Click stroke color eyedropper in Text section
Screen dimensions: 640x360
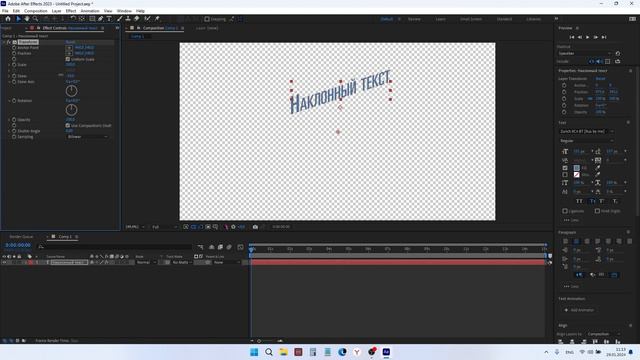click(x=598, y=175)
